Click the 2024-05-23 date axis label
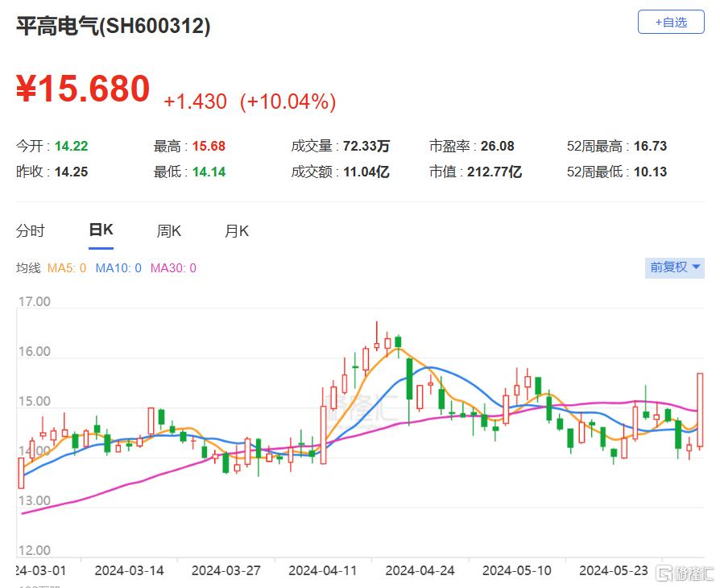This screenshot has height=588, width=720. pos(614,571)
